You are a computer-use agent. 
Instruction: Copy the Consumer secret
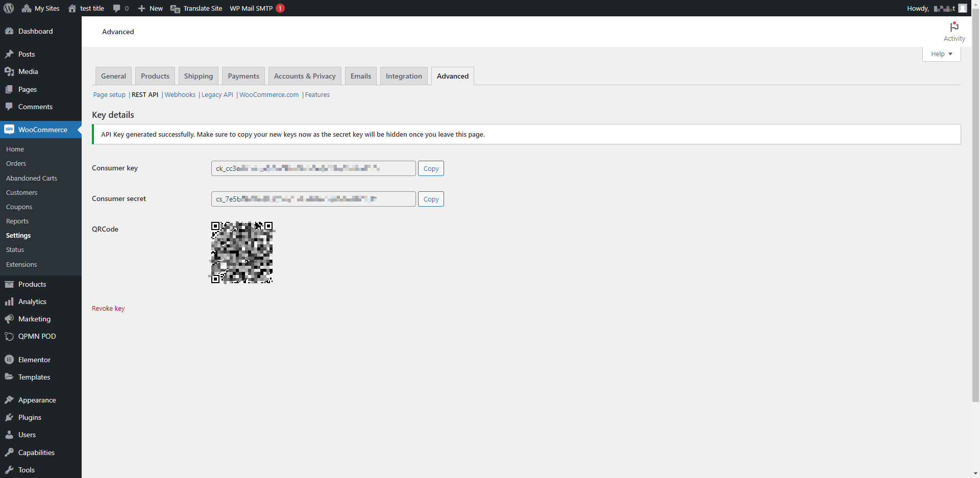[431, 199]
